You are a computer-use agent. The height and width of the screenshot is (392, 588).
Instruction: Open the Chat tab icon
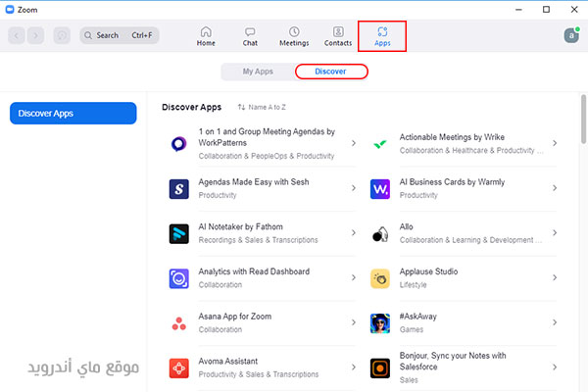coord(250,31)
